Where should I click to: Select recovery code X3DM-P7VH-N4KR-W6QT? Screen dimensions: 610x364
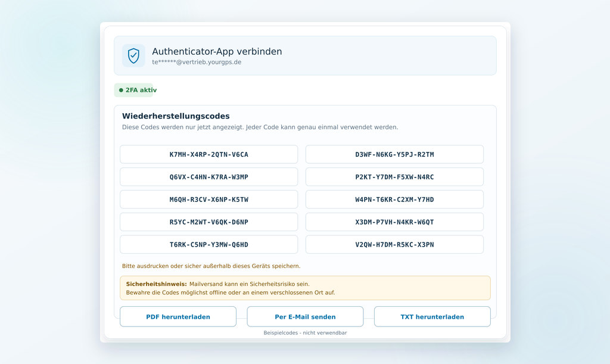394,222
